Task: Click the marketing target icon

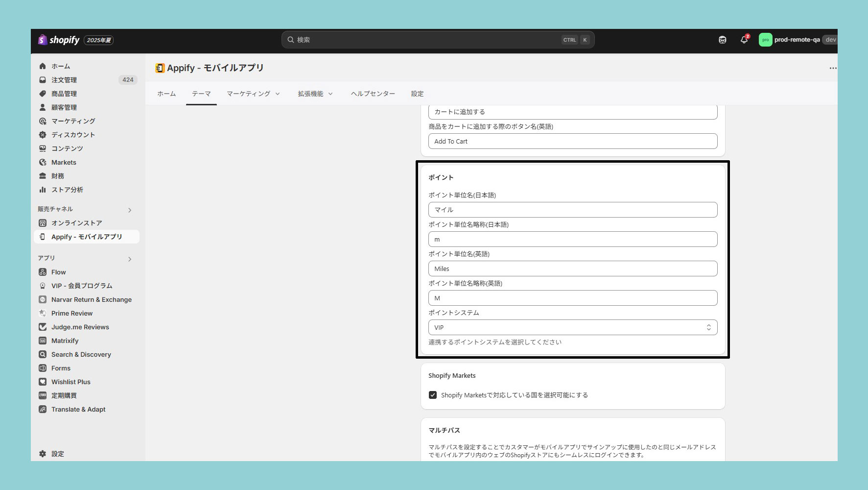Action: [43, 121]
